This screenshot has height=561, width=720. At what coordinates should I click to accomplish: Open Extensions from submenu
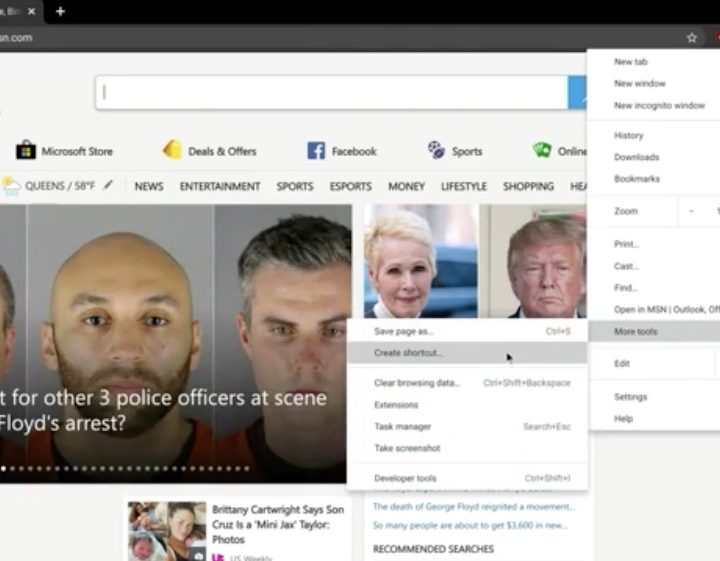coord(467,404)
